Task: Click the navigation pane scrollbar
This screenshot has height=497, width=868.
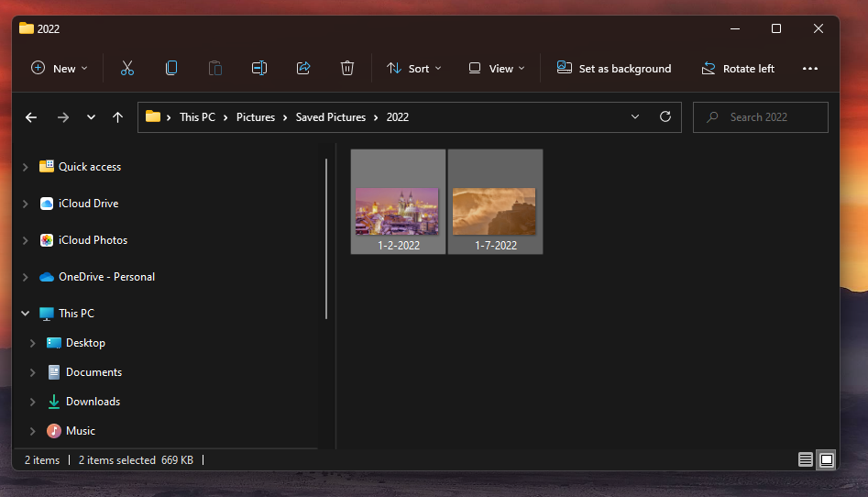Action: click(326, 238)
